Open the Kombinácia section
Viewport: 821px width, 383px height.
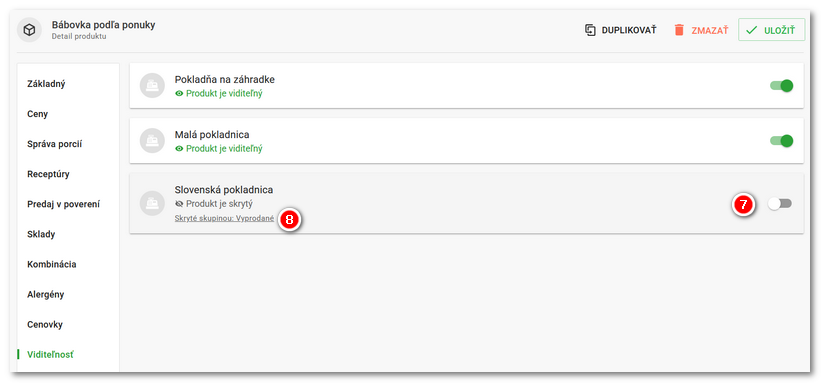(52, 265)
